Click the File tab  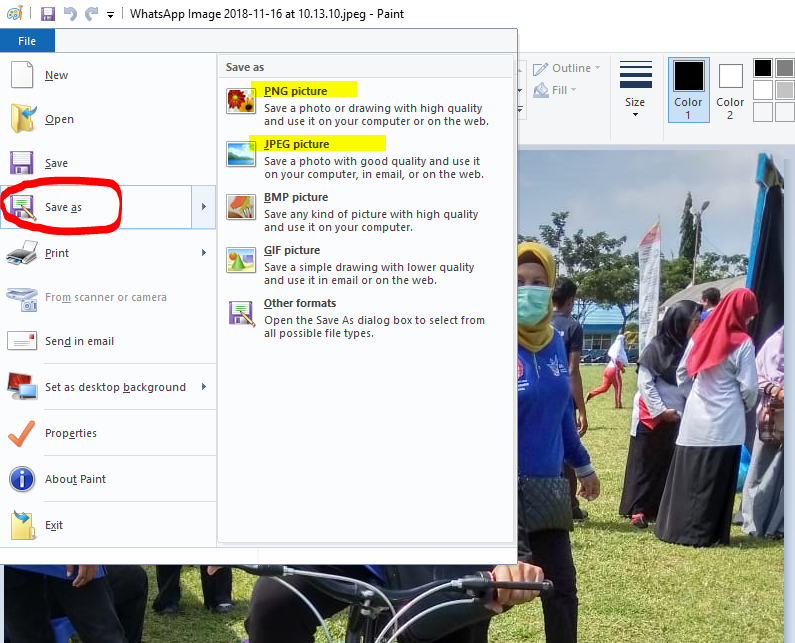pos(27,41)
